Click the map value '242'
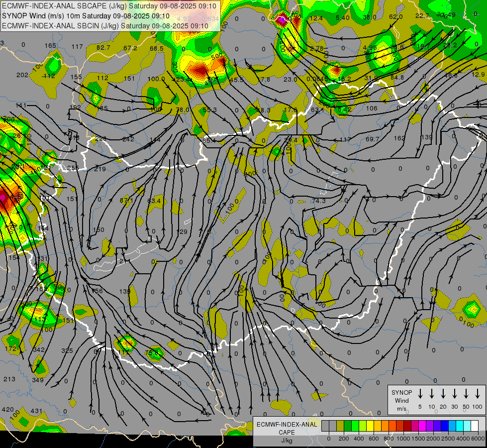This screenshot has width=487, height=448. 128,139
